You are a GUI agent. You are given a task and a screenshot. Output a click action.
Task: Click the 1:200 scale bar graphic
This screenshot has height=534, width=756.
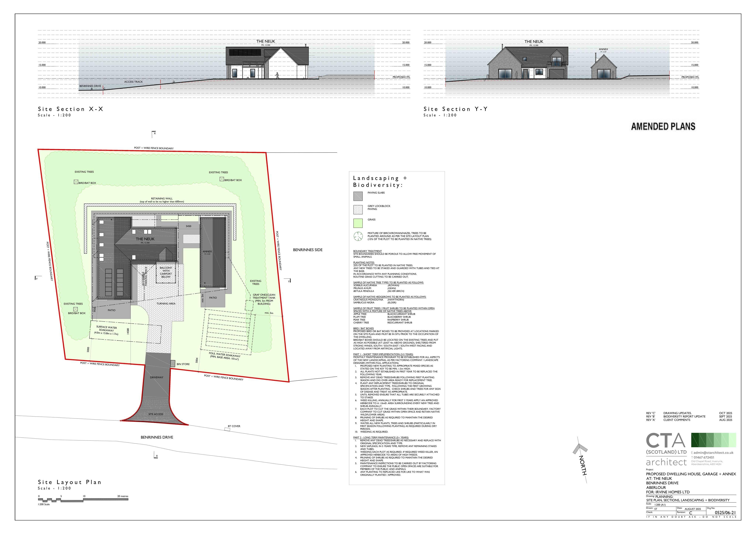tap(83, 500)
